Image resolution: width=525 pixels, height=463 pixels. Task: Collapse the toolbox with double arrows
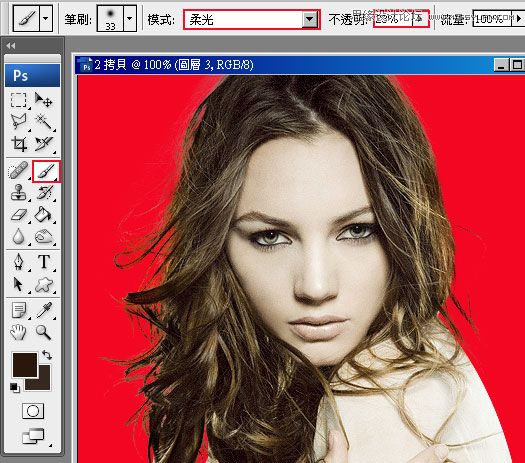click(x=11, y=46)
